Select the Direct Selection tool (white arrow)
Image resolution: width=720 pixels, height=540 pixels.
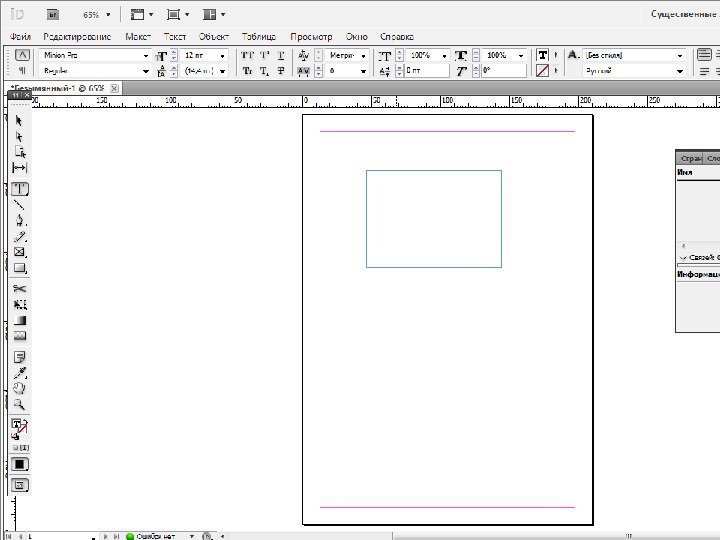tap(19, 136)
